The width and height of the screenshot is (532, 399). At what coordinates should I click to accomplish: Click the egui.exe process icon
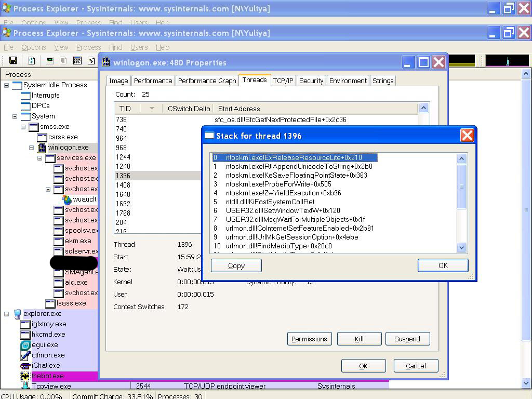[25, 345]
